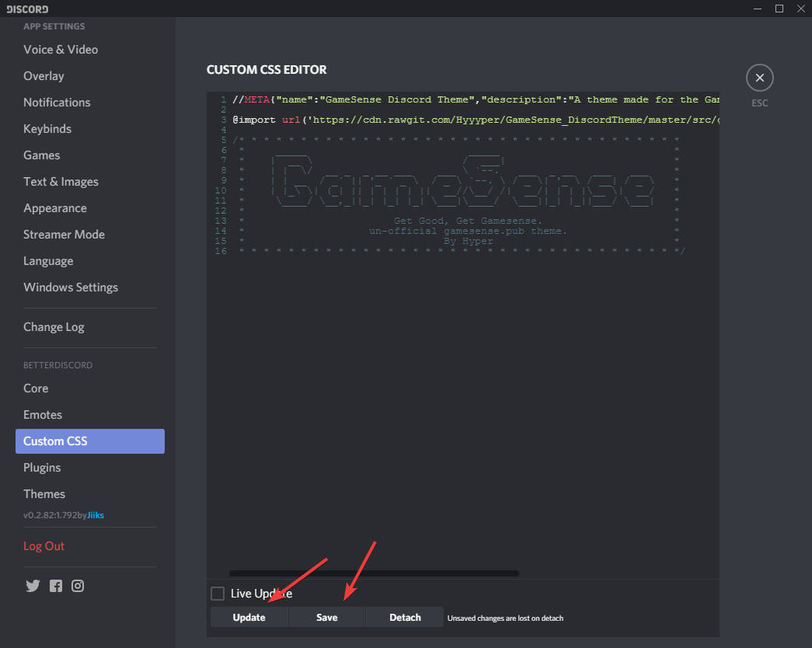Open Discord's Twitter page icon
This screenshot has height=648, width=812.
click(x=33, y=586)
